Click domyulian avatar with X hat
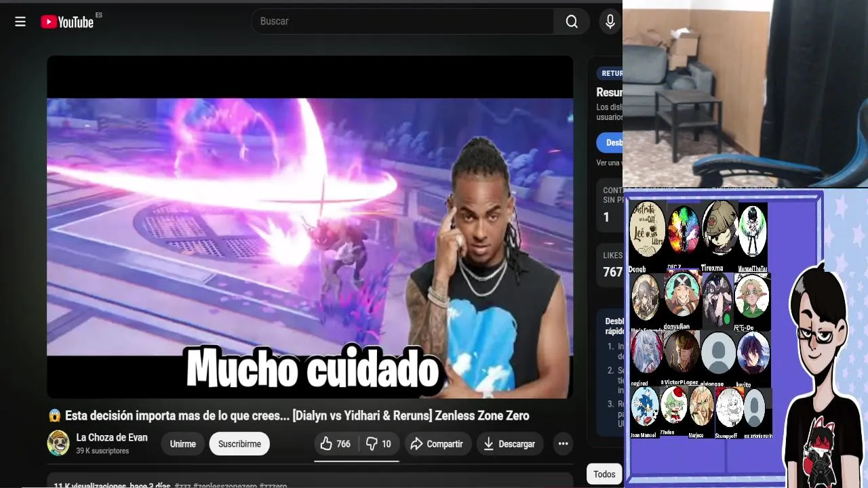The image size is (868, 488). point(682,293)
